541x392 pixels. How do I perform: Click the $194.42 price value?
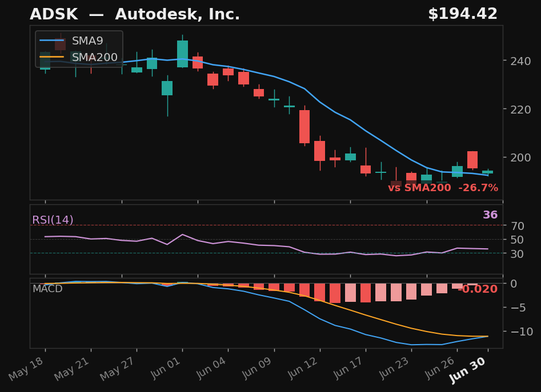(x=463, y=14)
